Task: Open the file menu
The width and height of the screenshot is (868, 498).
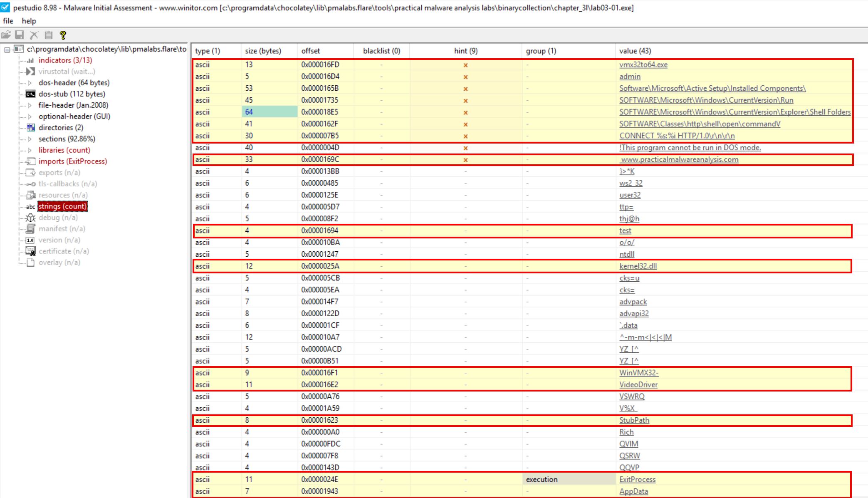Action: 8,21
